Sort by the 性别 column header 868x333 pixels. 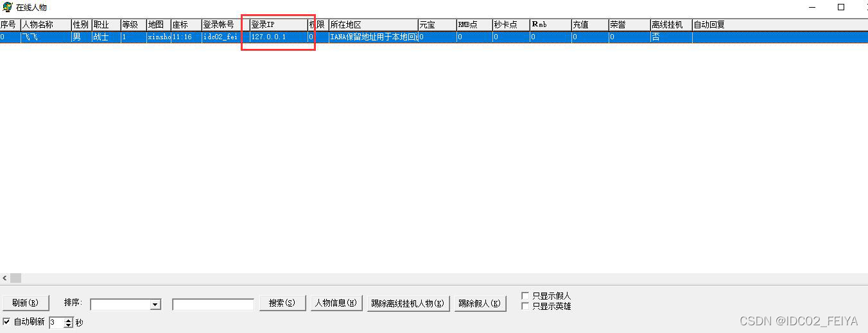82,24
